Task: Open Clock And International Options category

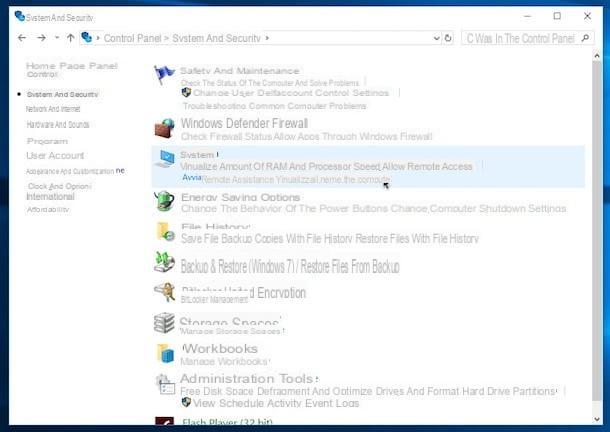Action: 59,191
